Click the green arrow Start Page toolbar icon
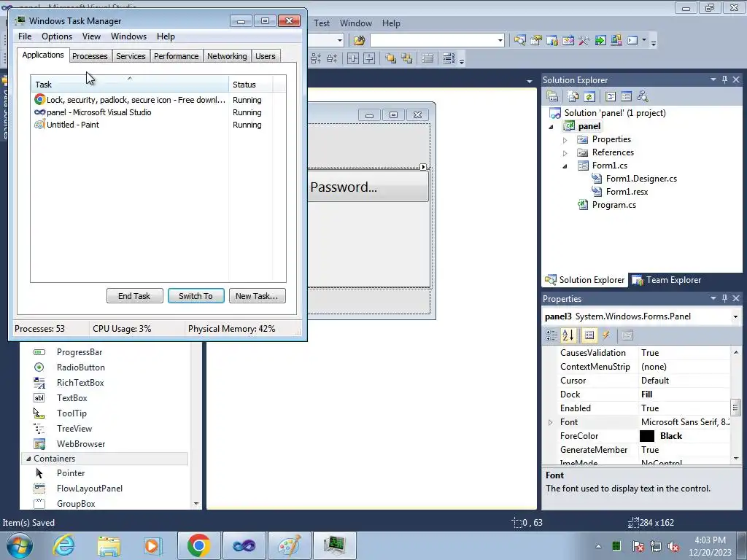Image resolution: width=747 pixels, height=560 pixels. [600, 41]
